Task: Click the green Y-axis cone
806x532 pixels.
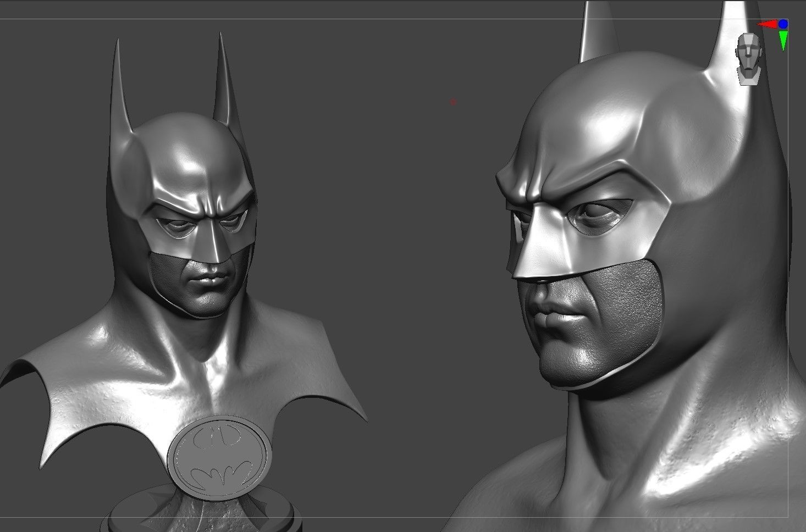Action: 783,40
